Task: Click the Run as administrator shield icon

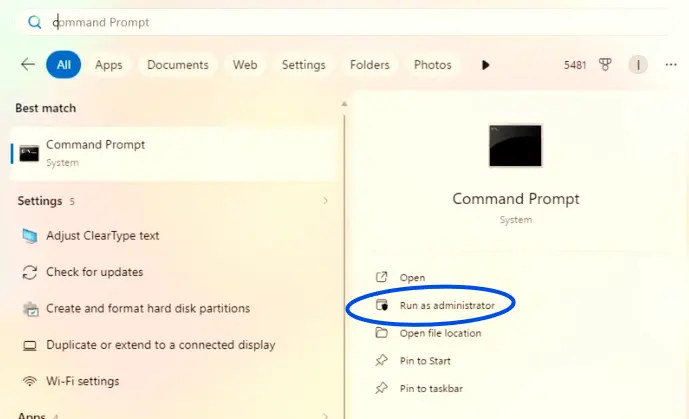Action: pyautogui.click(x=382, y=305)
